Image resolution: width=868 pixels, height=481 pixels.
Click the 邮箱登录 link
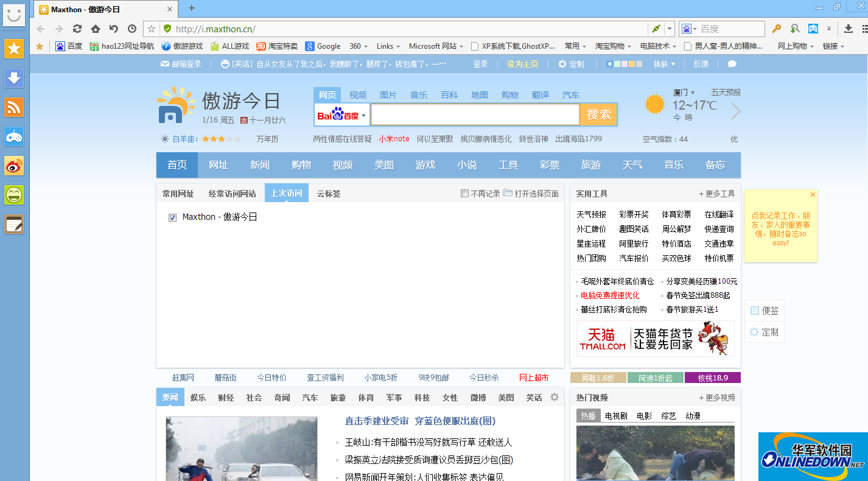click(x=181, y=64)
